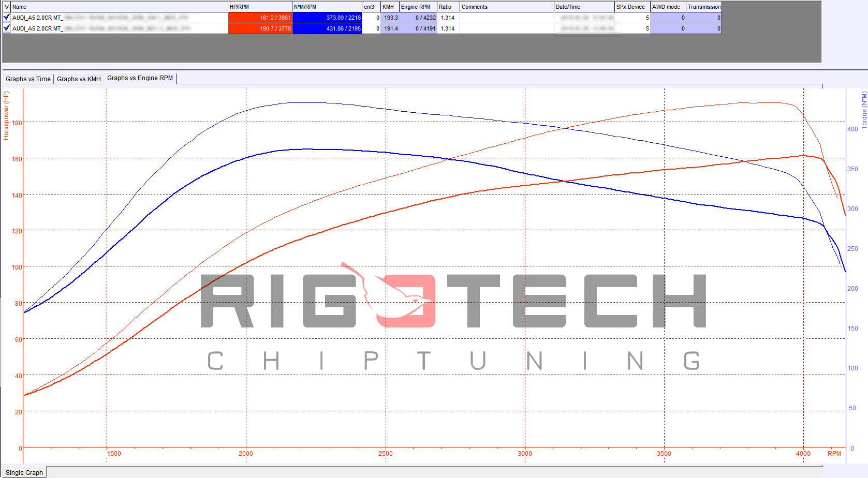Click AWD mode column header
This screenshot has width=868, height=478.
pos(668,7)
